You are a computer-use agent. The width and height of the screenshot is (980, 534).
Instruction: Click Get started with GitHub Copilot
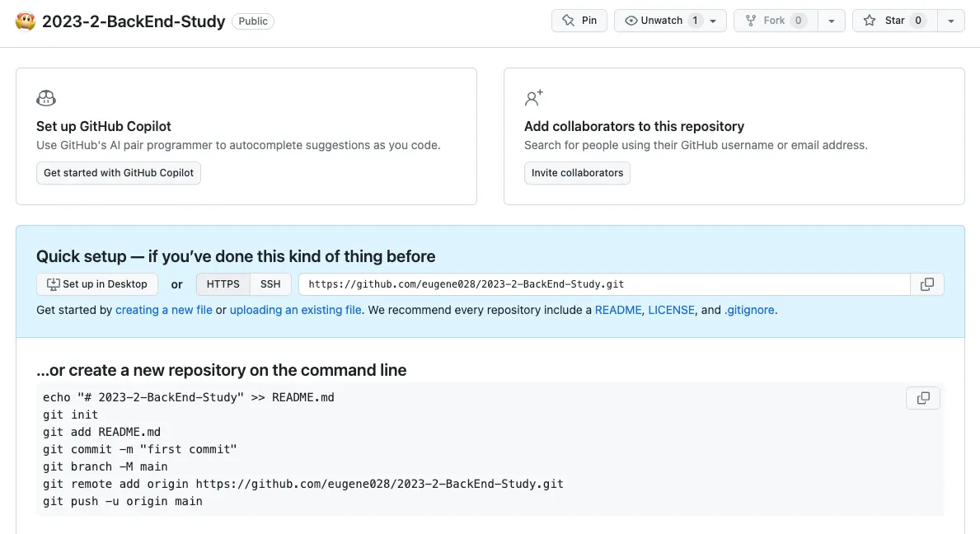pos(119,173)
